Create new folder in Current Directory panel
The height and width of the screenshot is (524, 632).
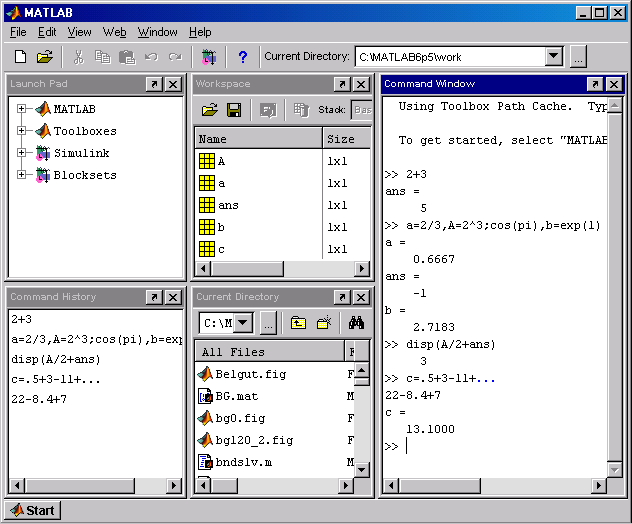pyautogui.click(x=324, y=323)
